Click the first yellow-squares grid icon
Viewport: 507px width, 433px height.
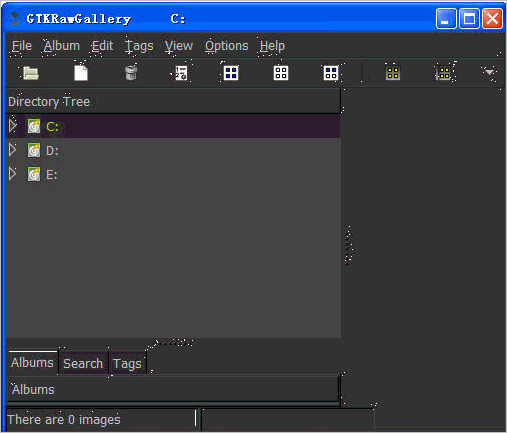(x=393, y=73)
